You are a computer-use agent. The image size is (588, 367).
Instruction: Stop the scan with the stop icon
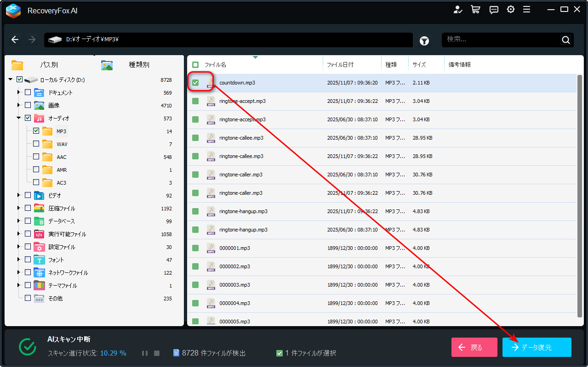(x=157, y=353)
